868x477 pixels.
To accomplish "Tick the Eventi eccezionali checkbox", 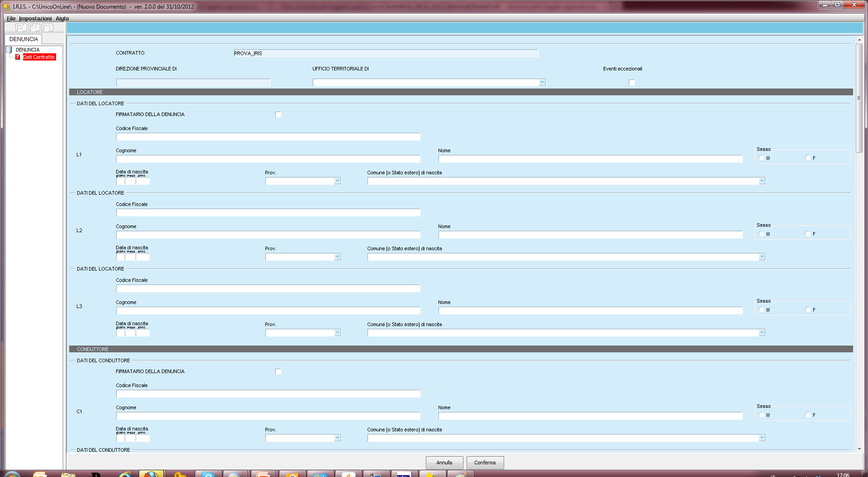I will [x=632, y=82].
